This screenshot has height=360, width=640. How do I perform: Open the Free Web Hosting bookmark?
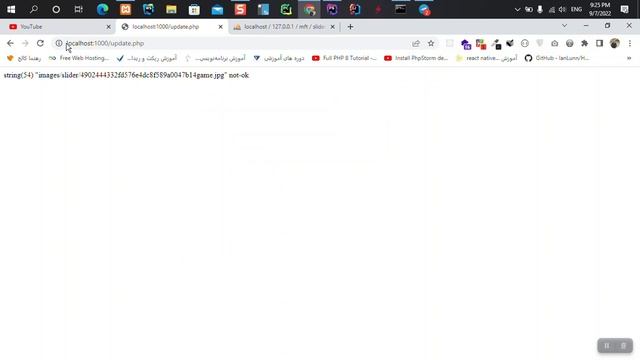(x=79, y=58)
